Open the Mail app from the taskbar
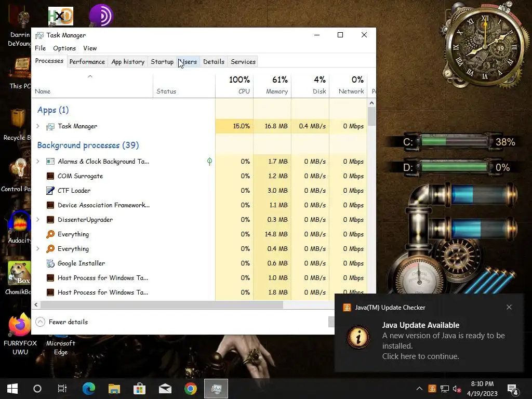 (x=165, y=389)
